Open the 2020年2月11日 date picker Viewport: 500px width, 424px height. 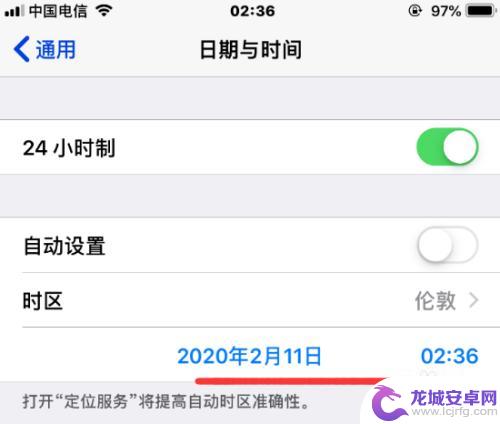coord(249,356)
